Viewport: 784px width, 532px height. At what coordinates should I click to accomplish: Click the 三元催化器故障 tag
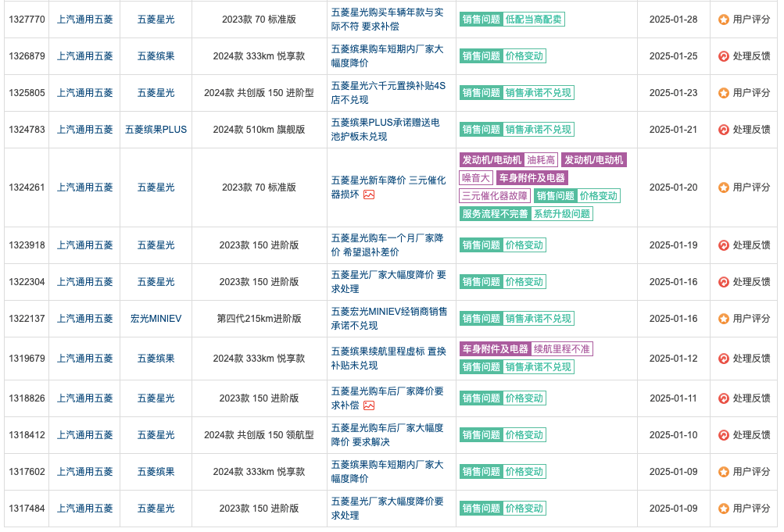[x=495, y=196]
